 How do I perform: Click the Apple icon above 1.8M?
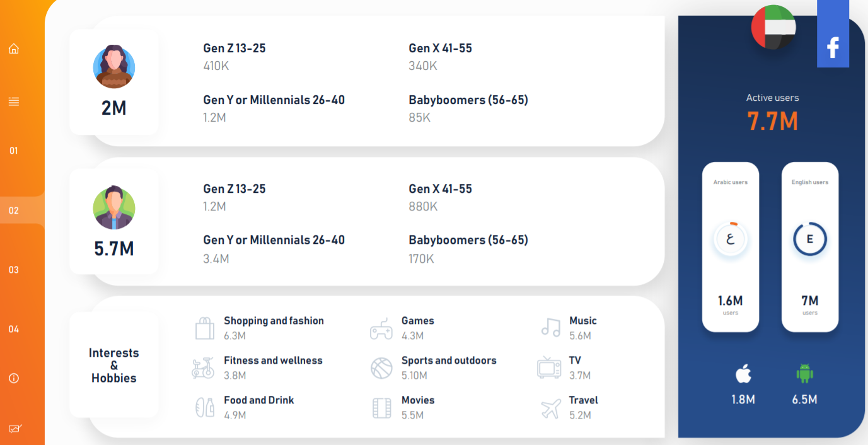[743, 374]
